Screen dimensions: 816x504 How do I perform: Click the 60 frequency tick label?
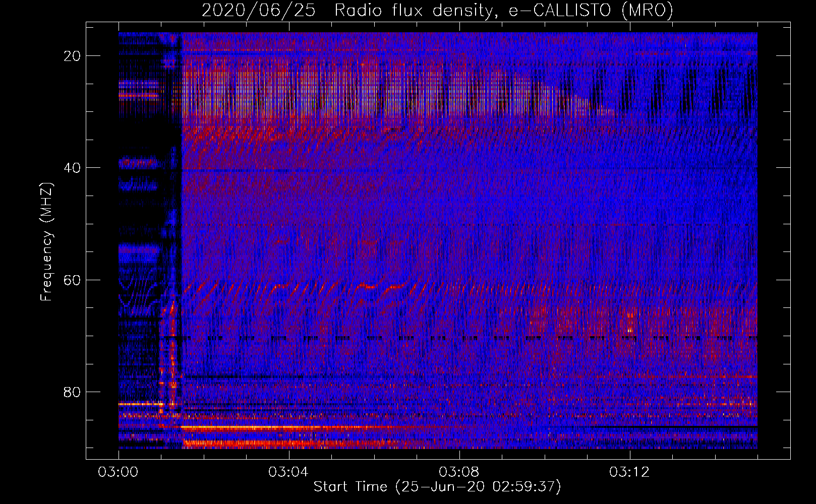pos(72,280)
